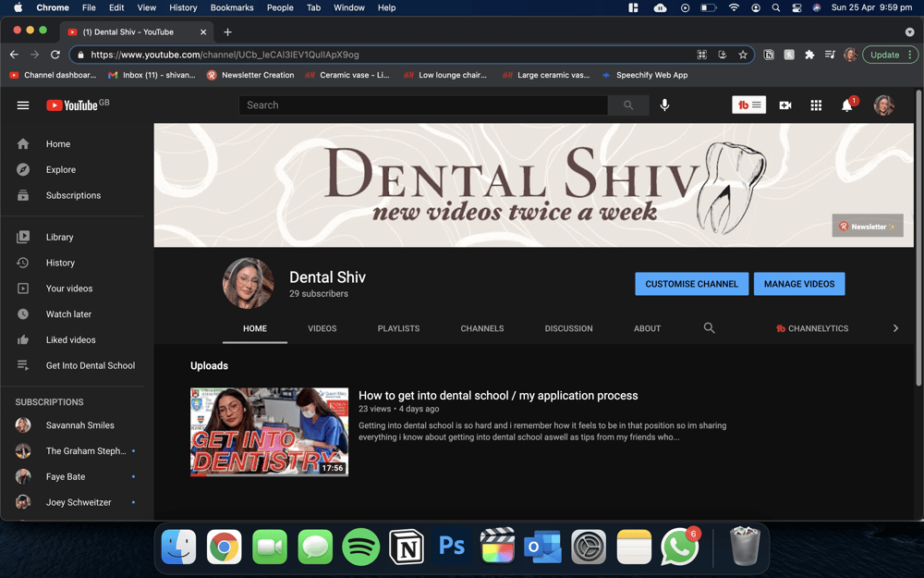Open the TubeBuddy extension menu
The height and width of the screenshot is (578, 924).
click(748, 105)
